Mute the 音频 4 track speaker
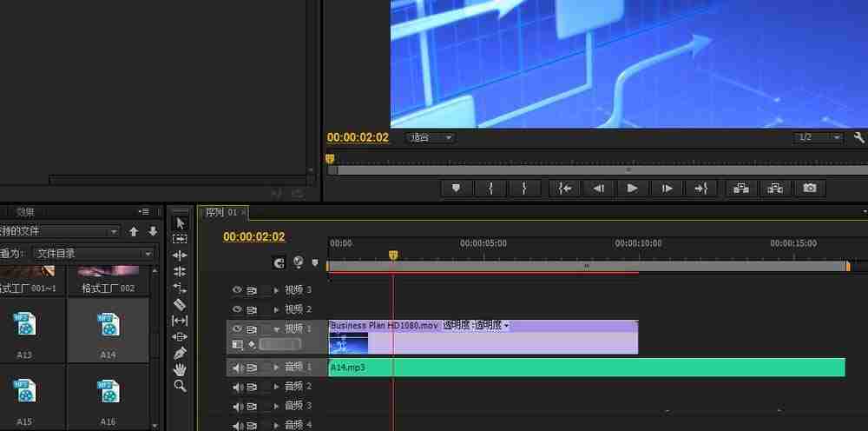Image resolution: width=868 pixels, height=431 pixels. pos(238,425)
